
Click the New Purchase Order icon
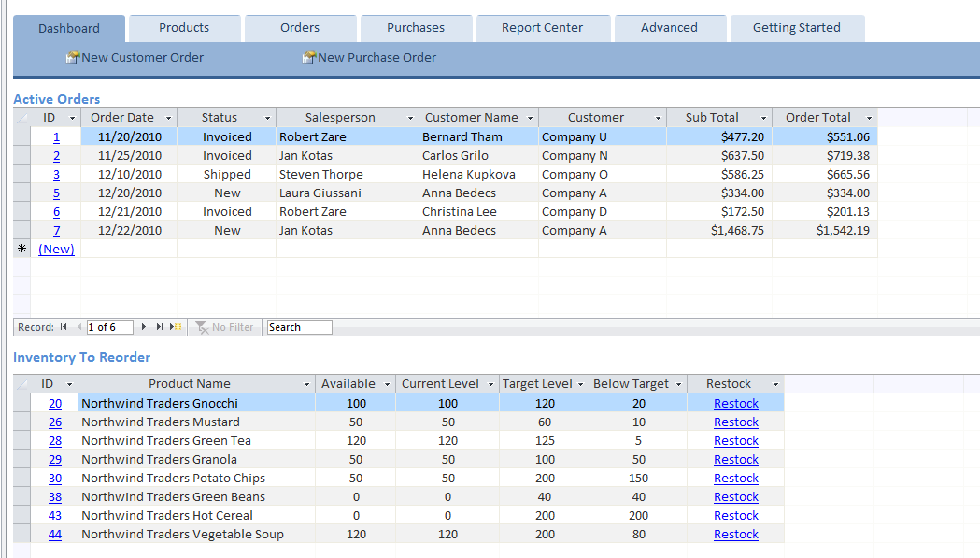(x=308, y=58)
